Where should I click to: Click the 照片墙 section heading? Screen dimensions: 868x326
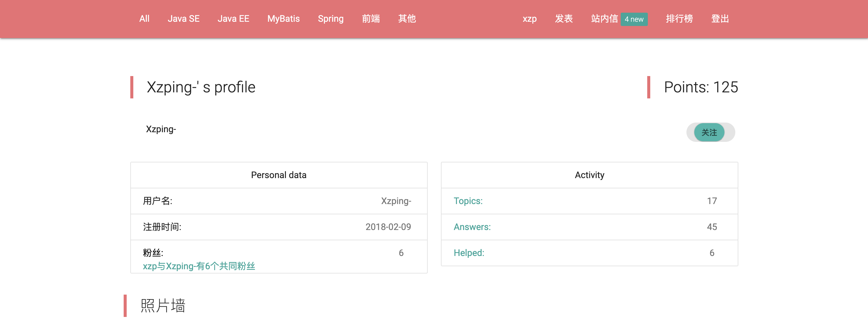(163, 305)
